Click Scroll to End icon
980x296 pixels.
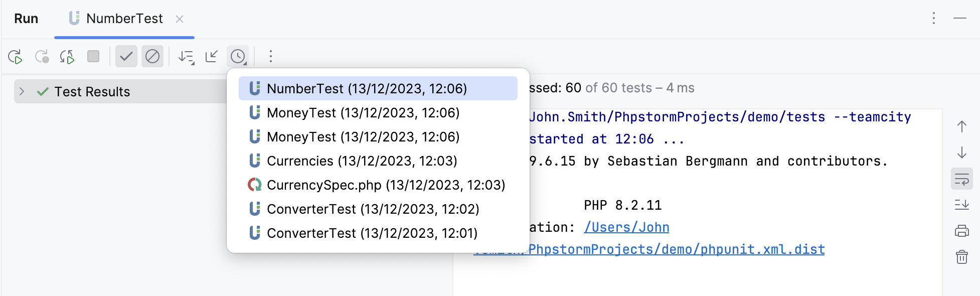click(961, 205)
